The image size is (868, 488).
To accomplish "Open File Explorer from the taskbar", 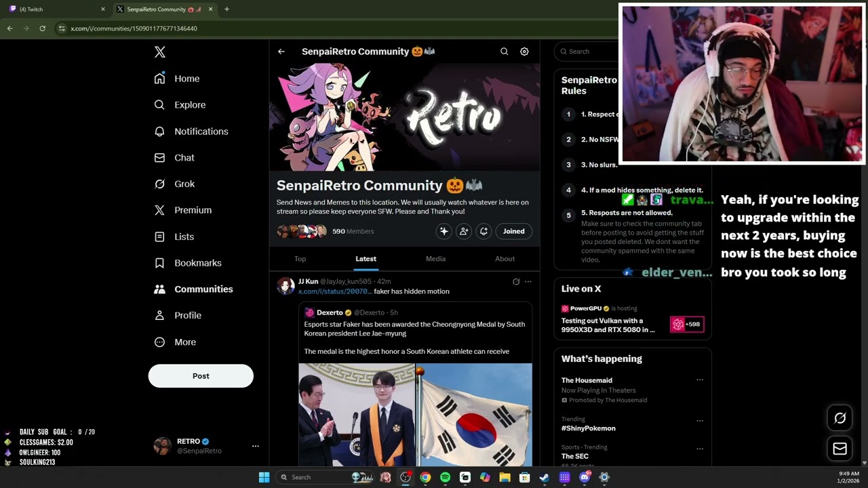I will coord(505,477).
